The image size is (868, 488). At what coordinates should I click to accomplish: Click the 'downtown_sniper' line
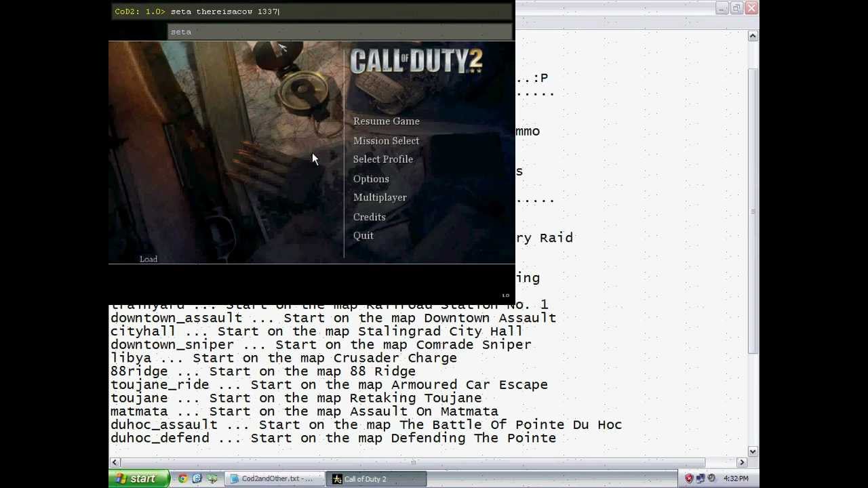321,345
